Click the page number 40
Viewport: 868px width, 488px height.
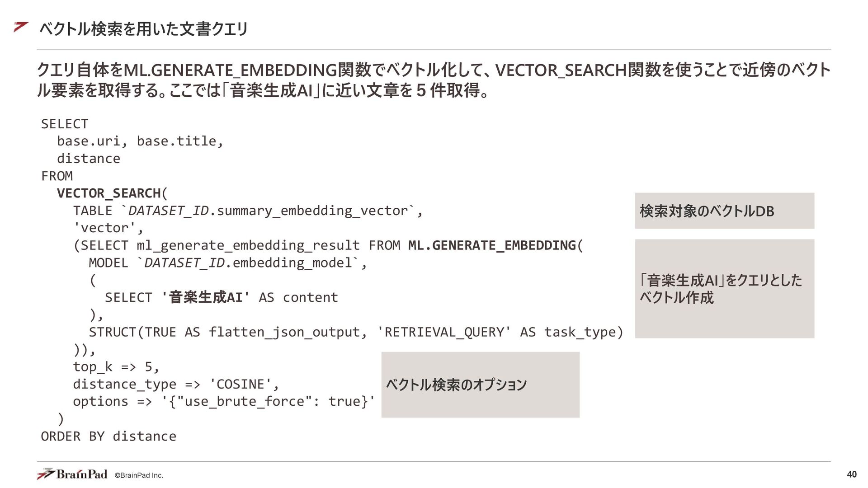[x=852, y=474]
